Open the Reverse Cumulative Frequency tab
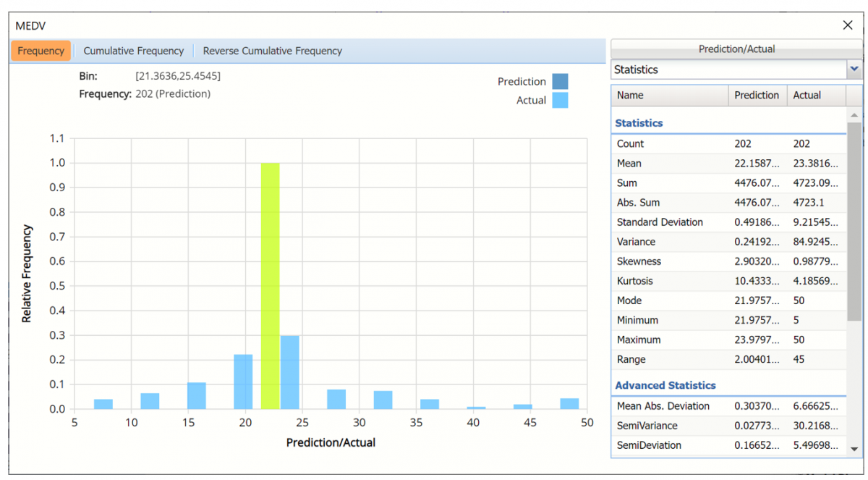This screenshot has width=868, height=480. (x=272, y=51)
